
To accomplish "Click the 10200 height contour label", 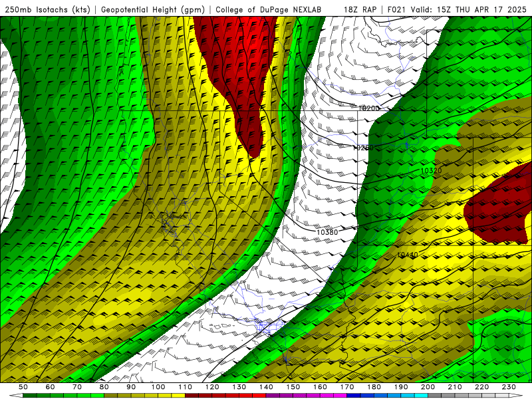I will pyautogui.click(x=369, y=108).
